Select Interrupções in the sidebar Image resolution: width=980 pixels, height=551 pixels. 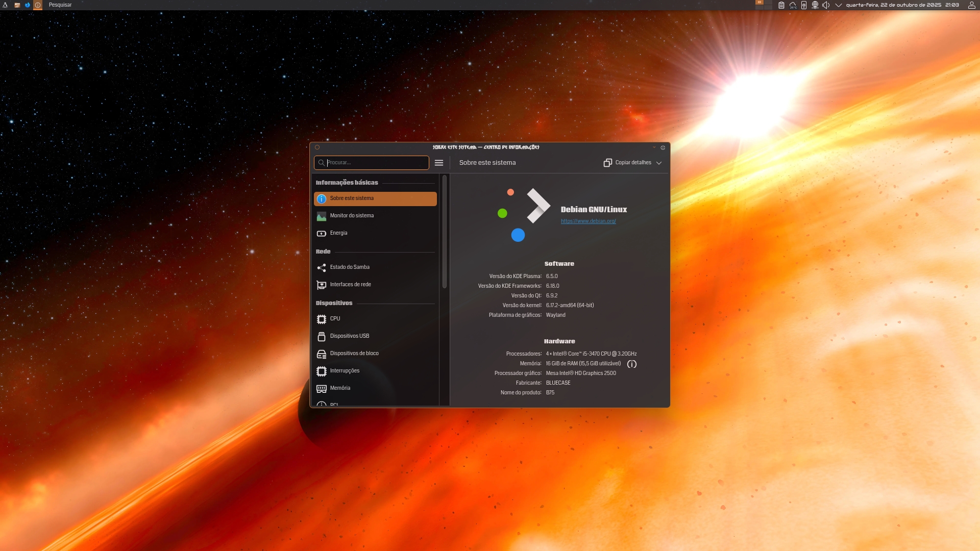375,371
